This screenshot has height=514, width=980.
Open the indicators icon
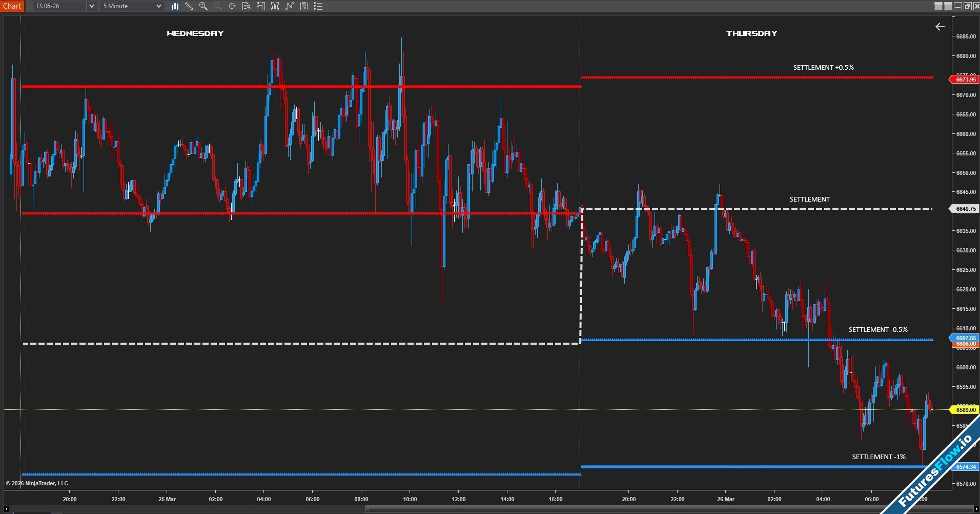click(x=290, y=6)
